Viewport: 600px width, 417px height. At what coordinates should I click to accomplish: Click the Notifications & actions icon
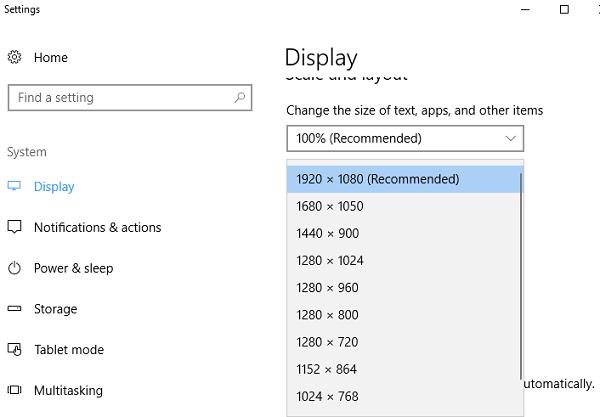15,228
